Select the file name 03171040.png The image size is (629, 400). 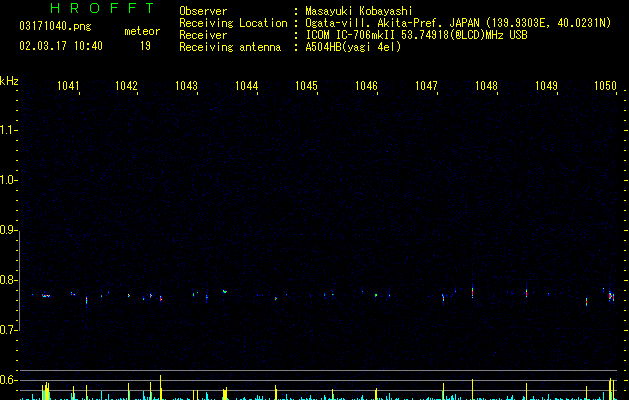tap(55, 26)
